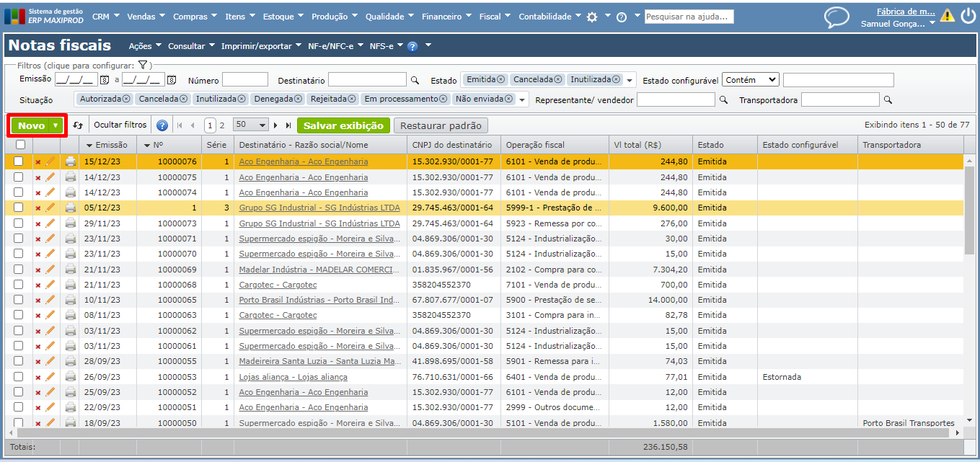
Task: Open the chat speech bubble icon
Action: pyautogui.click(x=836, y=17)
